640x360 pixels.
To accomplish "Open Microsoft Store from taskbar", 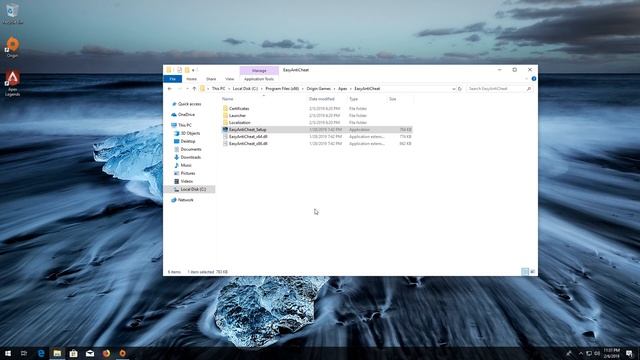I will pyautogui.click(x=73, y=353).
